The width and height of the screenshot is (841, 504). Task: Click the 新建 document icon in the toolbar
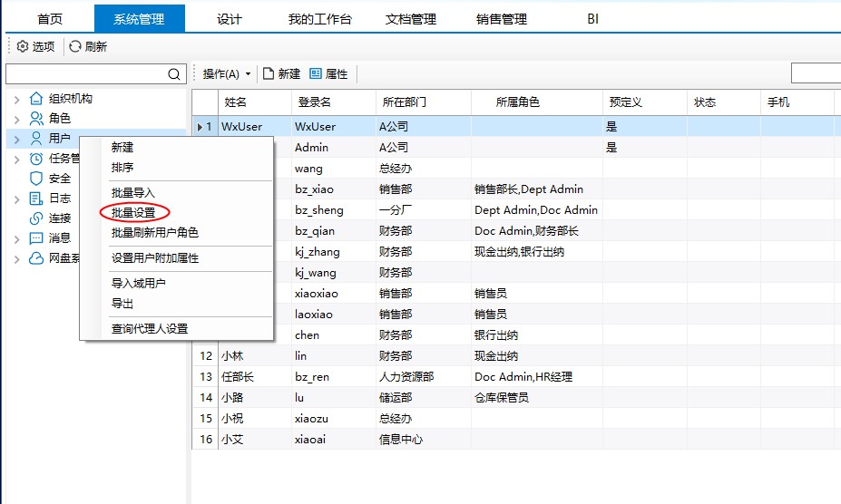click(269, 73)
